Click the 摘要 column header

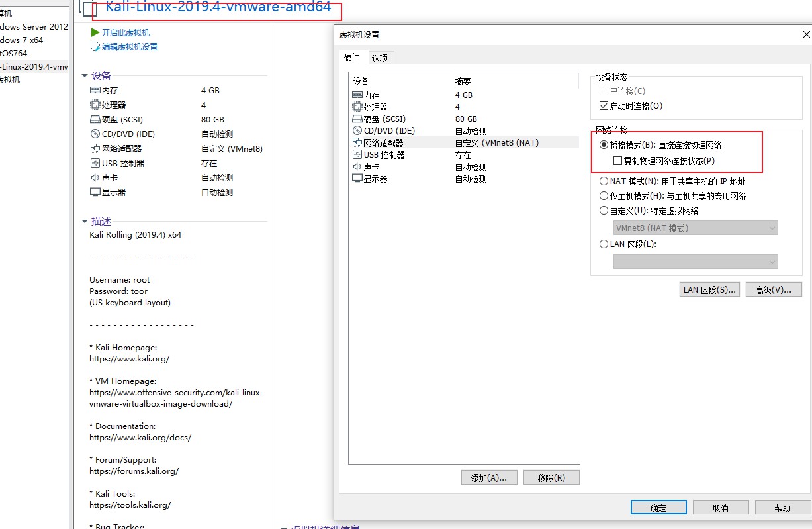[x=515, y=81]
